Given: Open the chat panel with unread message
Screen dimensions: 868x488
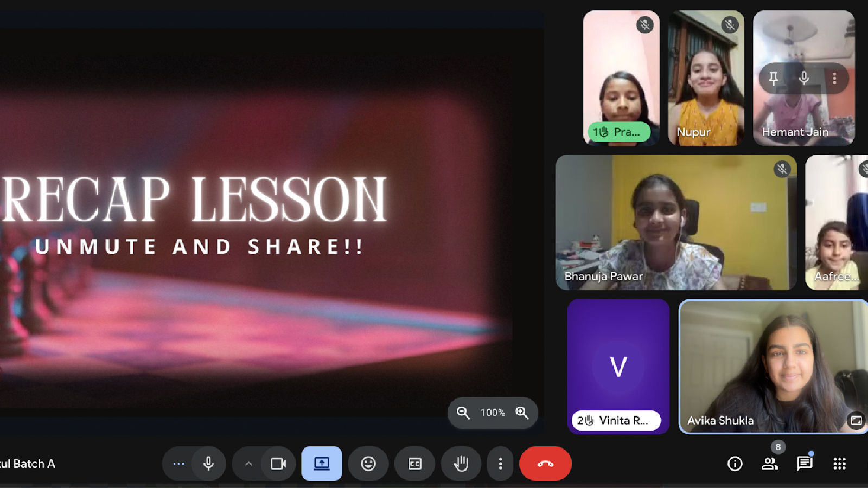Looking at the screenshot, I should click(x=805, y=464).
